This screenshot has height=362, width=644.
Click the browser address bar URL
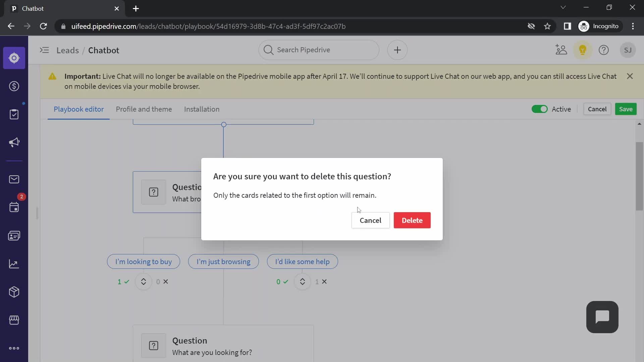pyautogui.click(x=208, y=26)
